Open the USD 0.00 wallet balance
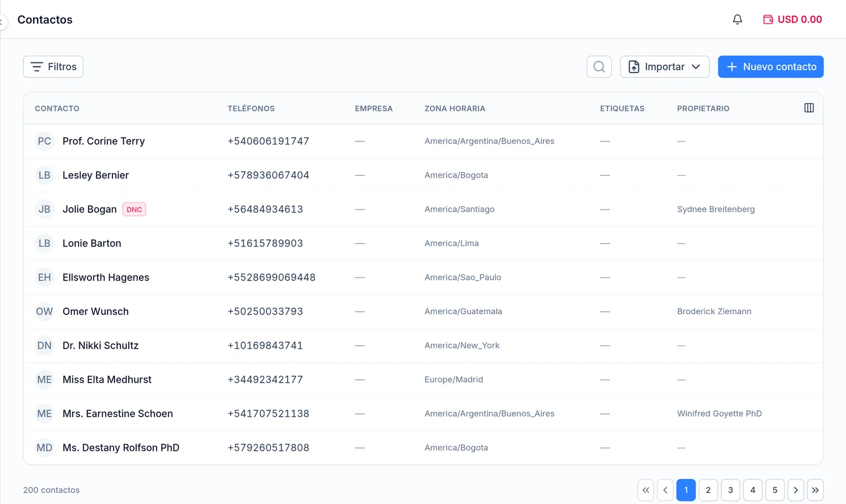The image size is (846, 504). [x=793, y=19]
